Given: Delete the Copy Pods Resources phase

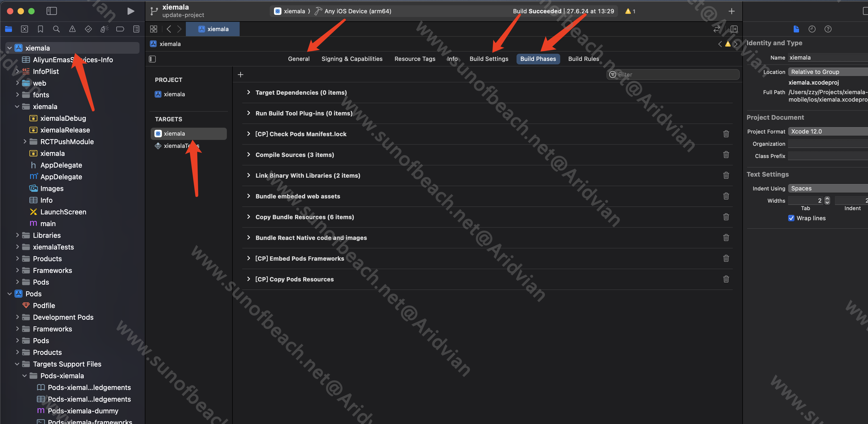Looking at the screenshot, I should coord(726,279).
